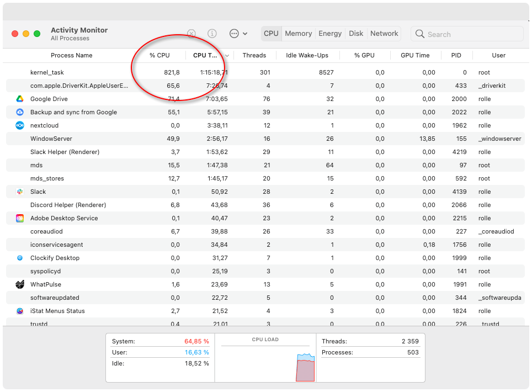Select the iStat Menus Status name

pos(58,311)
